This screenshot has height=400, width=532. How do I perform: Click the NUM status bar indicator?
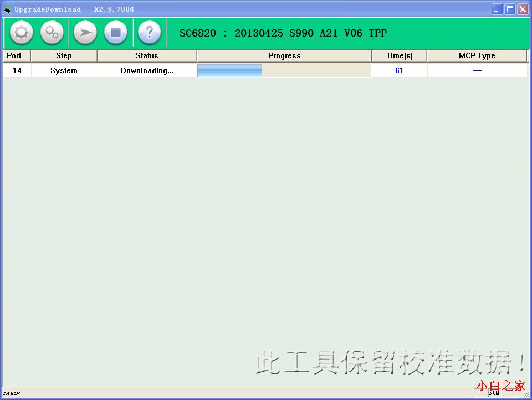[494, 393]
